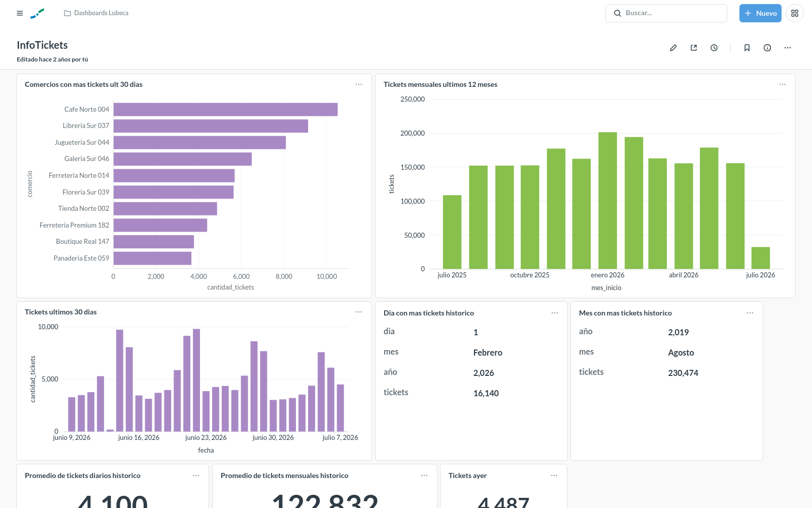Open menu for Tickets ultimos 30 dias card
812x508 pixels.
pos(359,312)
